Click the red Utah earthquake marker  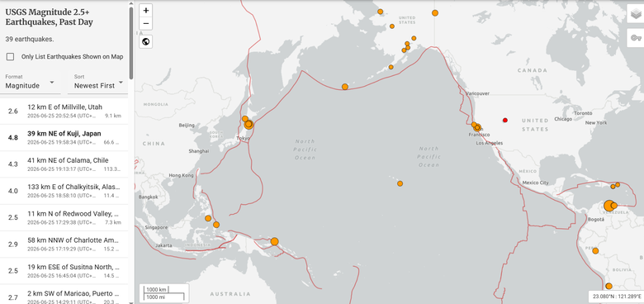point(505,120)
